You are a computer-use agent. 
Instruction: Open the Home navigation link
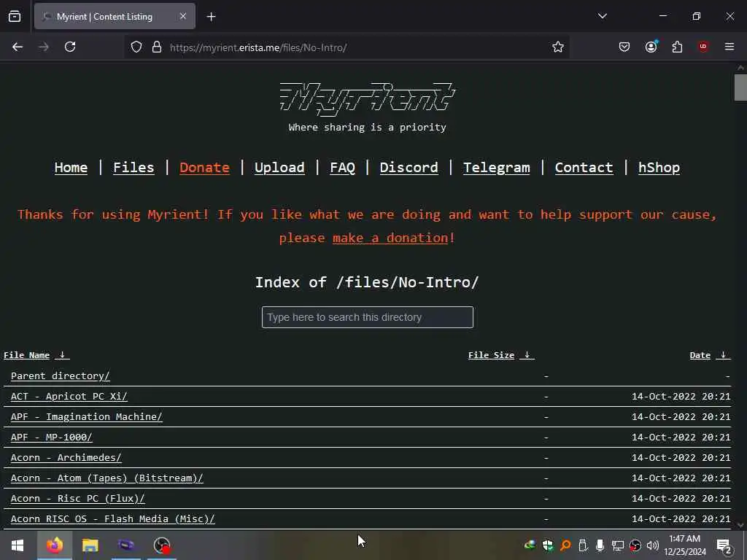(71, 168)
